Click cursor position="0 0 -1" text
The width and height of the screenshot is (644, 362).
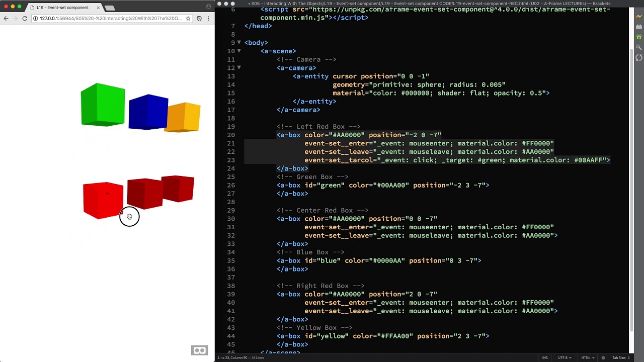tap(380, 76)
